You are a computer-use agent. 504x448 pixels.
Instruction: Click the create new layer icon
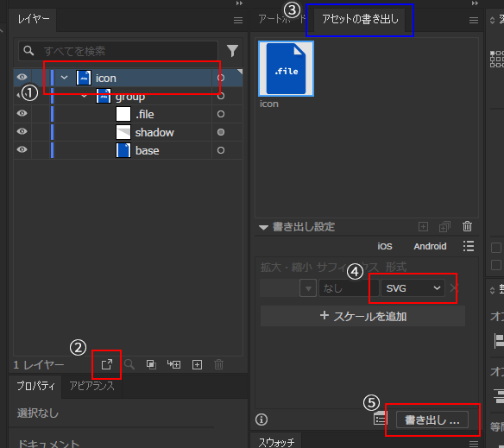click(x=197, y=364)
